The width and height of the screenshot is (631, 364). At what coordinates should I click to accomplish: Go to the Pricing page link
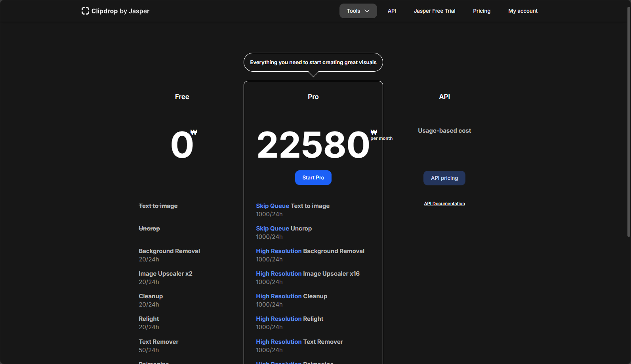click(482, 11)
